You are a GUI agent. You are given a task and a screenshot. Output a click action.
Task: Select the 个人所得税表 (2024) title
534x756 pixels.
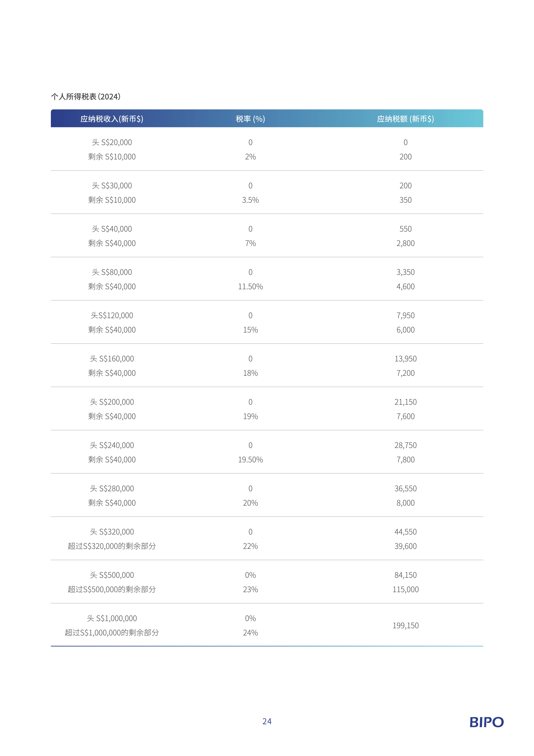point(86,96)
